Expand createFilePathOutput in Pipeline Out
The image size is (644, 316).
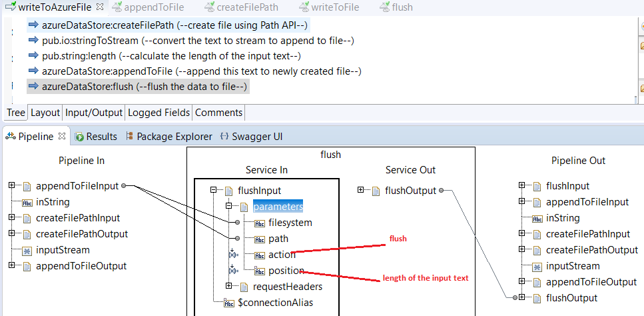[521, 249]
